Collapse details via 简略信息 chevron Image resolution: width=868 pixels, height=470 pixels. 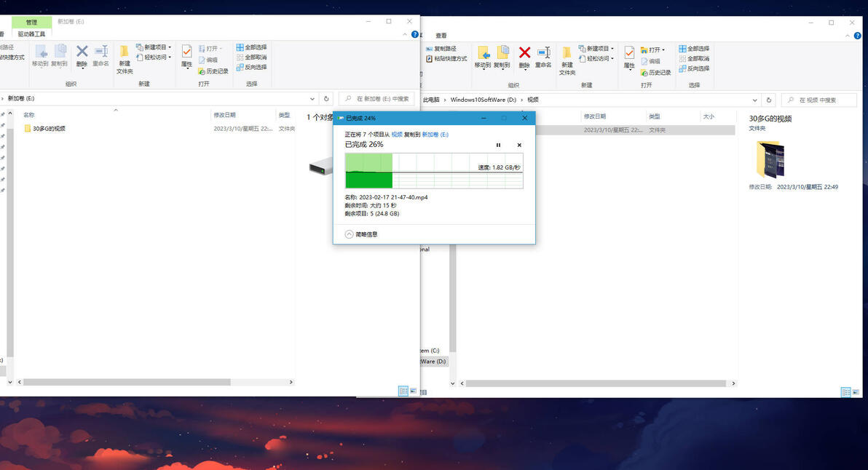click(349, 234)
